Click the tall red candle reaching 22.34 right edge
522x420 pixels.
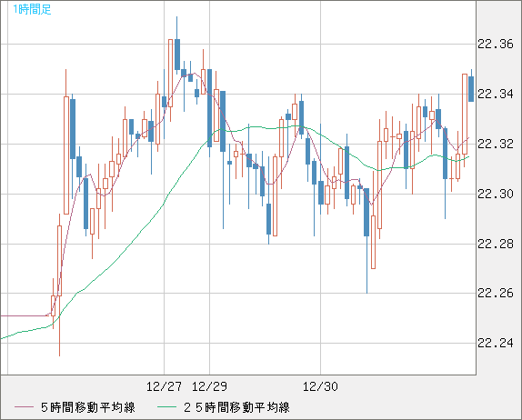pyautogui.click(x=465, y=115)
